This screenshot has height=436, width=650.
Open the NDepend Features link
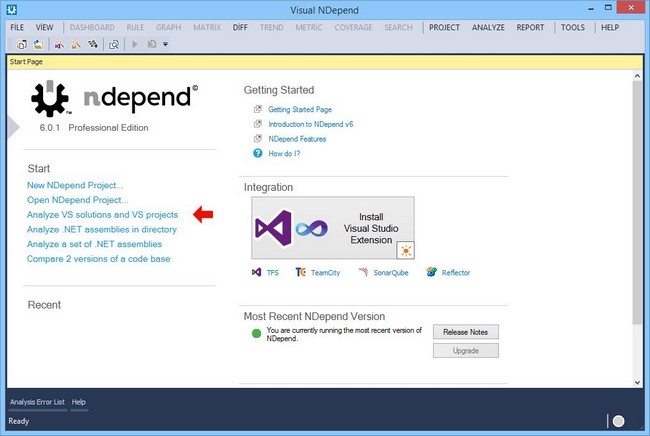297,139
